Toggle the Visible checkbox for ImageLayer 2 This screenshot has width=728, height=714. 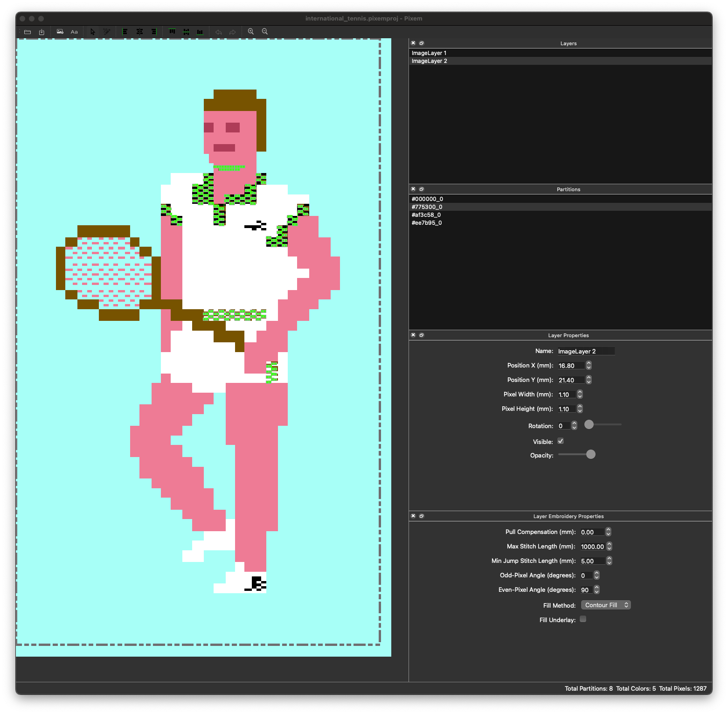[x=561, y=441]
